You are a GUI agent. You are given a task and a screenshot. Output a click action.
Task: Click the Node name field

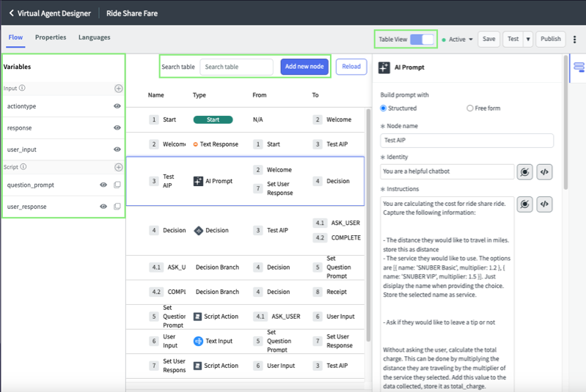(x=466, y=141)
